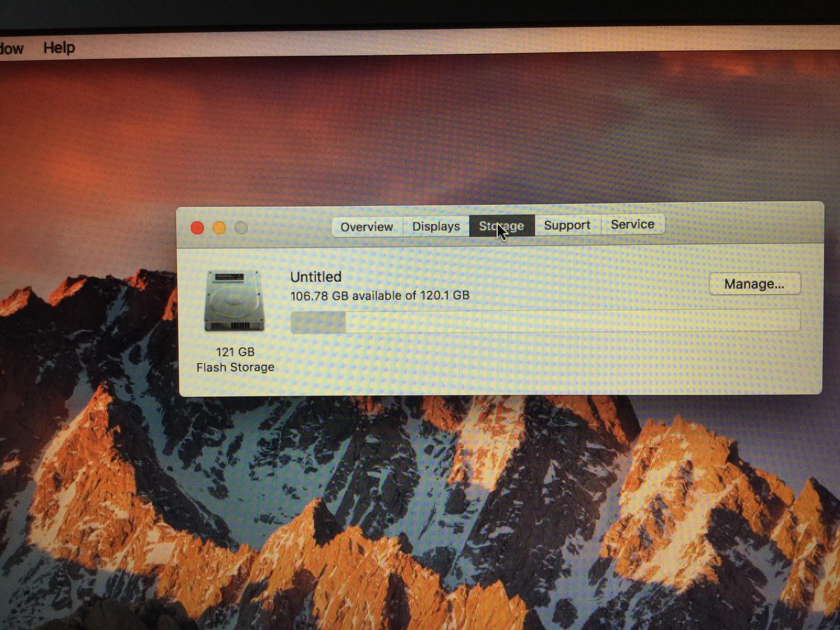
Task: Open the Displays tab
Action: (x=436, y=226)
